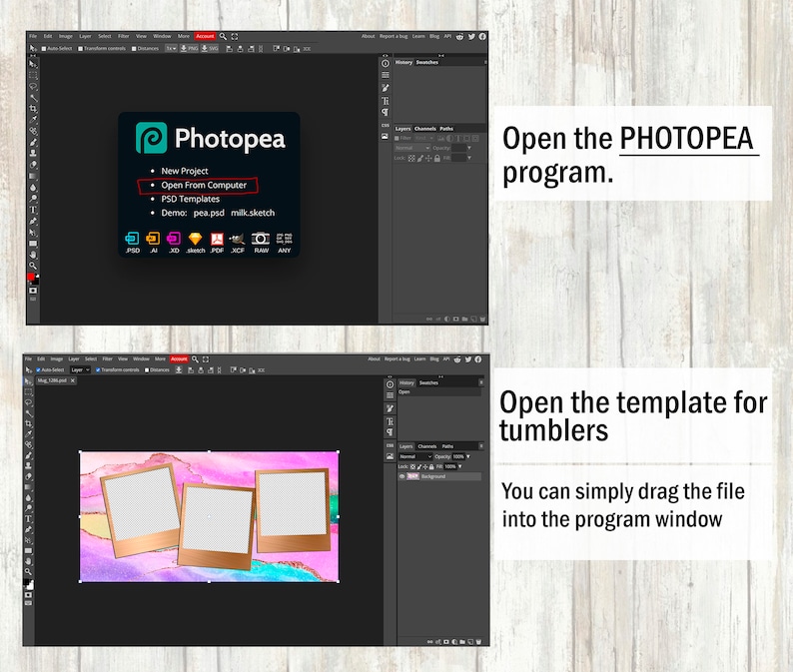This screenshot has height=672, width=793.
Task: Click red foreground color swatch in upper screenshot
Action: tap(31, 278)
